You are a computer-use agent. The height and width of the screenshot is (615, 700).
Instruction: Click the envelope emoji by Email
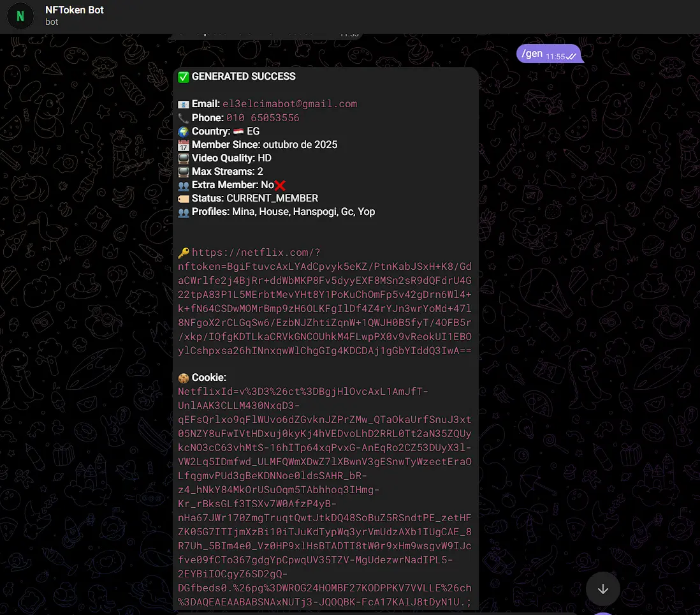tap(184, 104)
